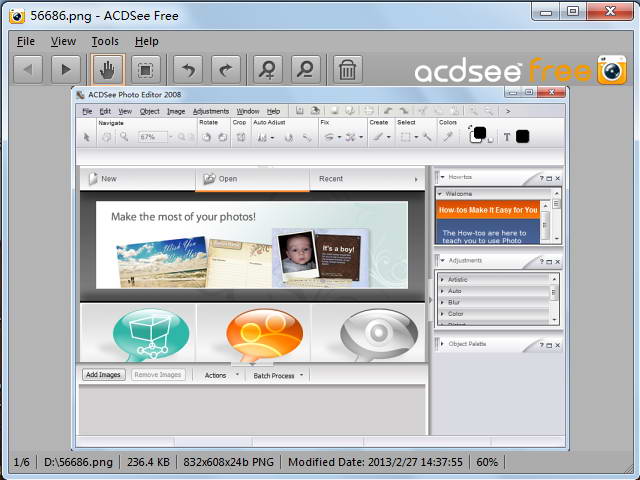Click the white background color swatch
640x480 pixels.
(x=475, y=139)
